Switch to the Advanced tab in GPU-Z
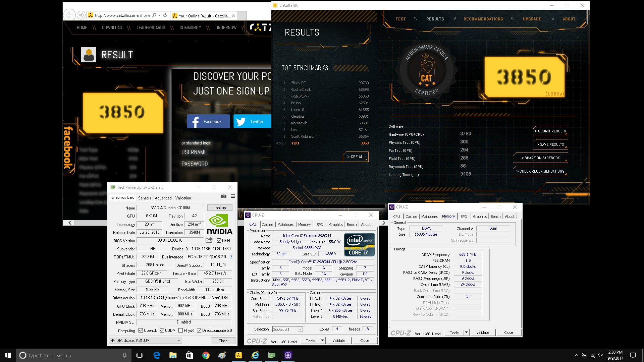Viewport: 644px width, 362px height. 163,198
